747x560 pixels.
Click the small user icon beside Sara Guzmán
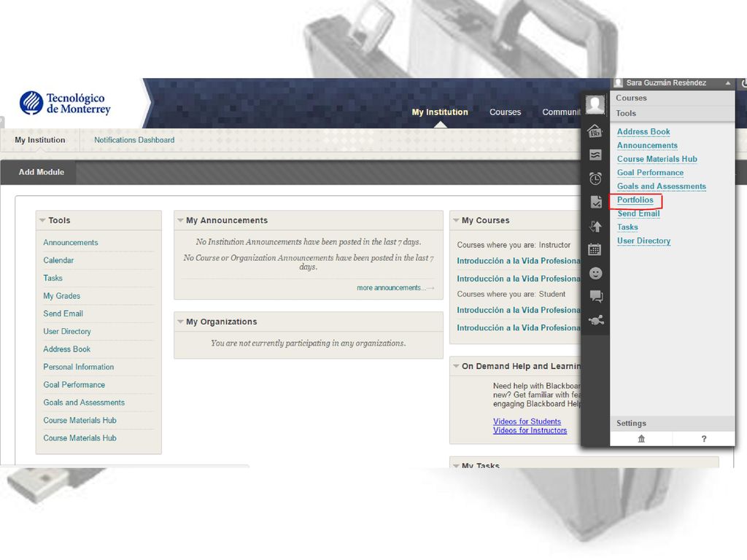click(x=619, y=83)
